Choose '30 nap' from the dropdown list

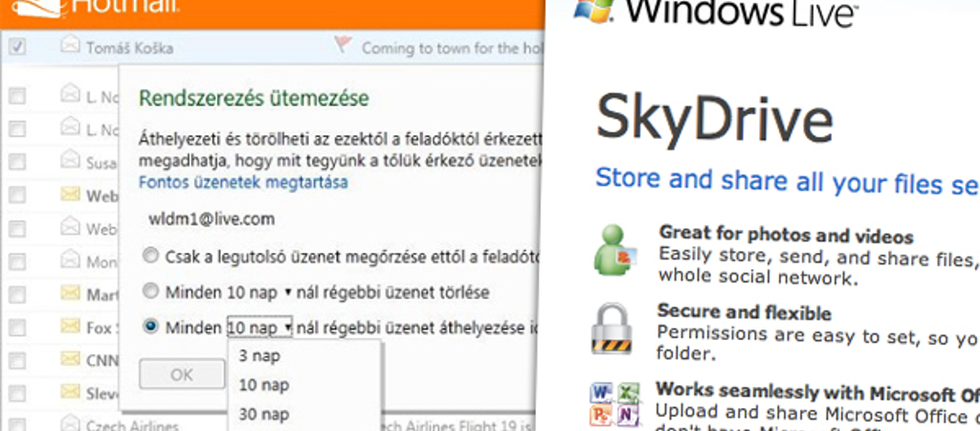[x=264, y=414]
